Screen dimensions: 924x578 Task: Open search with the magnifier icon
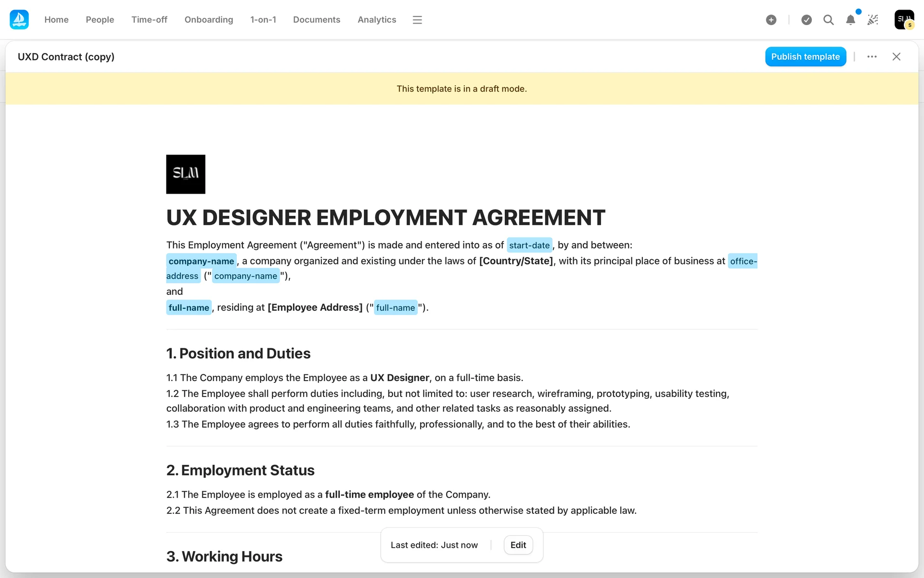tap(828, 20)
